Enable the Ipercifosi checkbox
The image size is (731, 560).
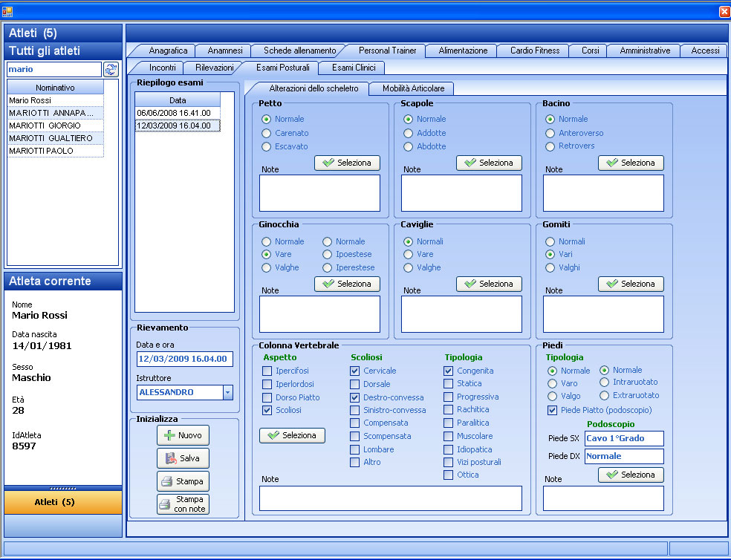267,371
